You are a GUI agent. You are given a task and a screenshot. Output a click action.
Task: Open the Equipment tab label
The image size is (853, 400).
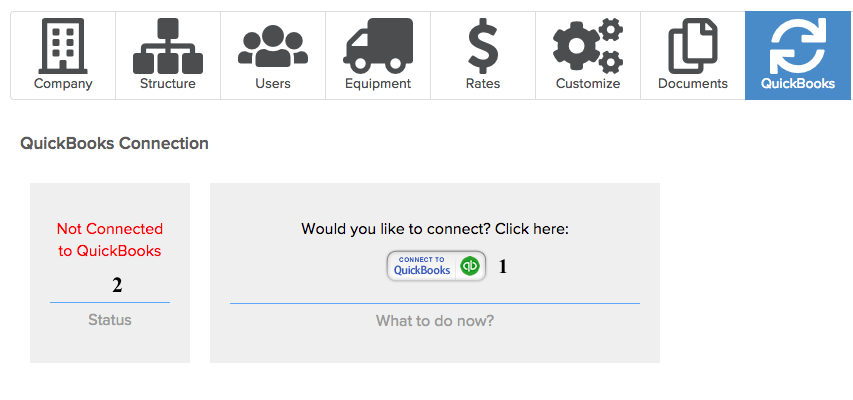tap(378, 84)
